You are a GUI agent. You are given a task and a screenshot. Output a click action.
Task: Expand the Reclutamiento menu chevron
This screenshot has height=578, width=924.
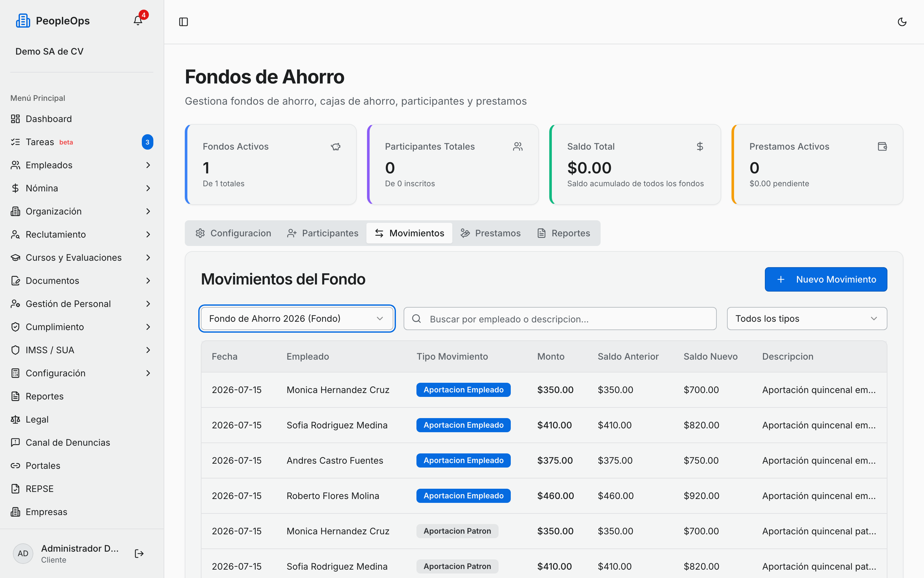pyautogui.click(x=148, y=234)
